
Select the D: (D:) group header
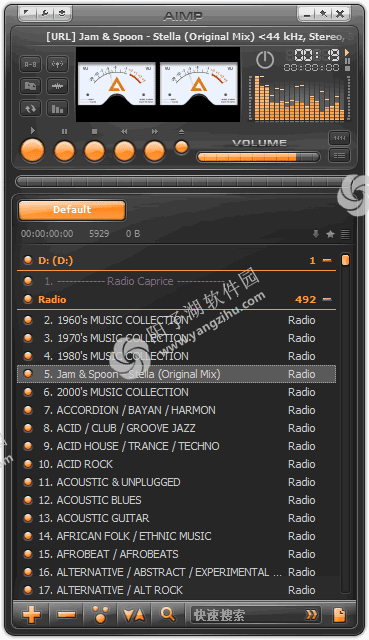176,260
